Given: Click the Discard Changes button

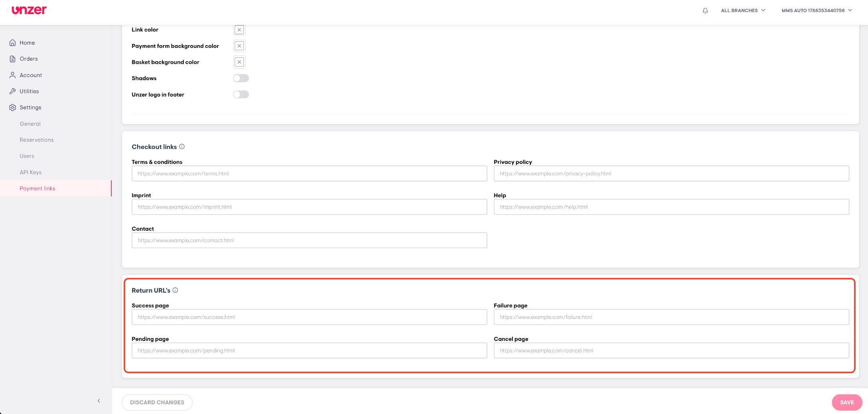Looking at the screenshot, I should point(157,402).
